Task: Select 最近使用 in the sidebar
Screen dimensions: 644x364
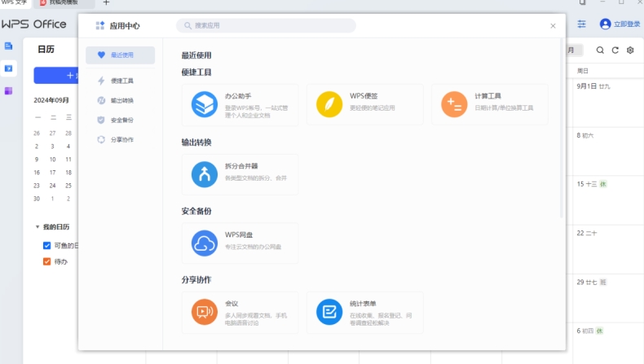Action: tap(121, 55)
